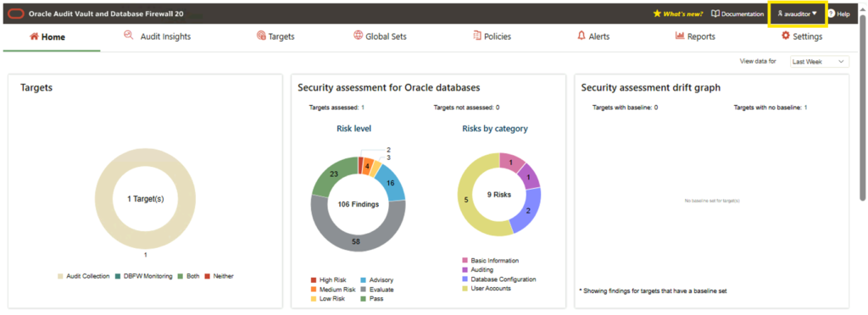Click the avauditor user icon

coord(780,14)
